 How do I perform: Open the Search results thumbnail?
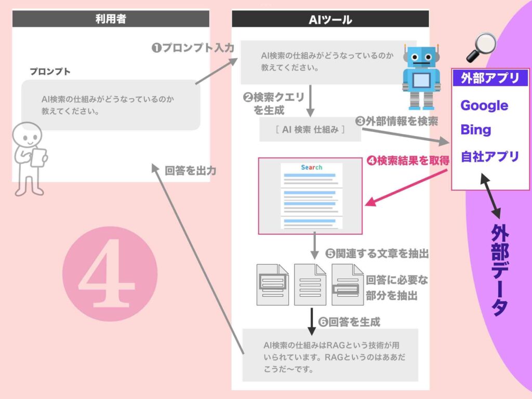tap(310, 196)
